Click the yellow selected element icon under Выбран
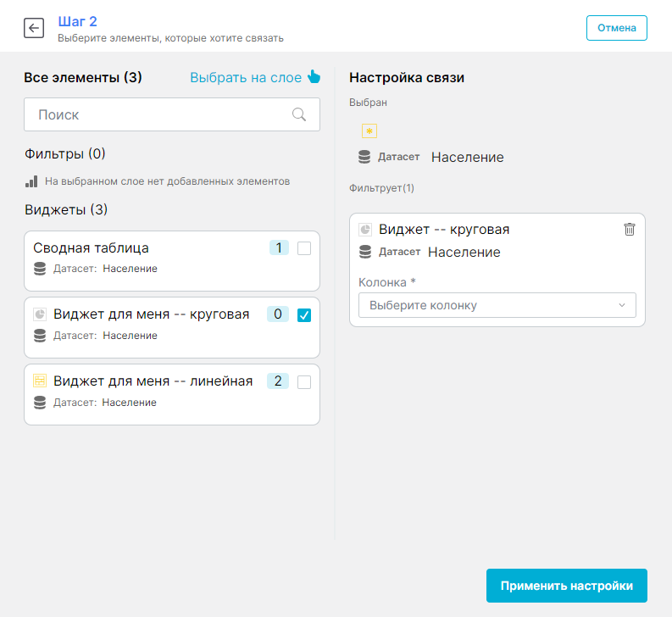 click(x=369, y=131)
